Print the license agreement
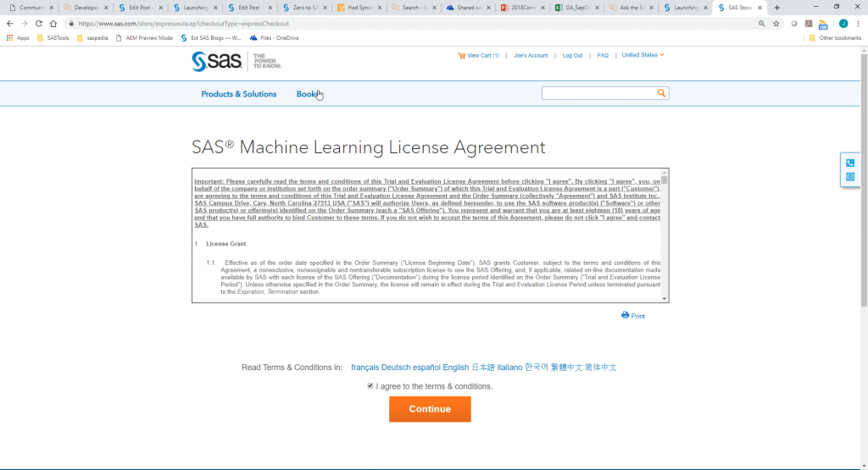The width and height of the screenshot is (868, 470). point(632,316)
